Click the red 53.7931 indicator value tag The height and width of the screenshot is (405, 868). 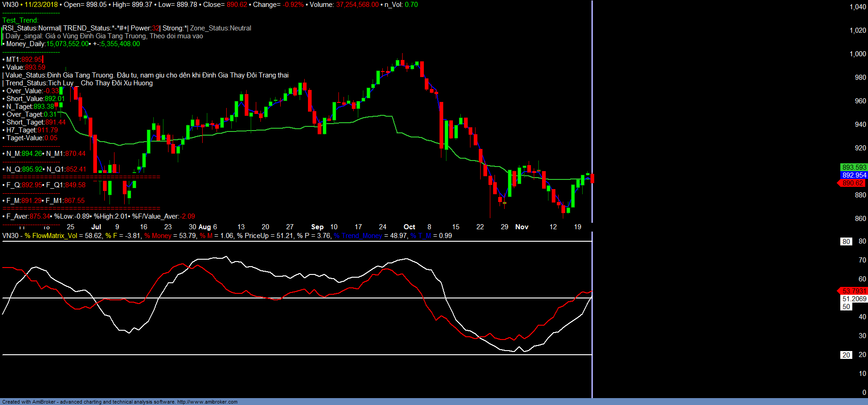coord(854,291)
